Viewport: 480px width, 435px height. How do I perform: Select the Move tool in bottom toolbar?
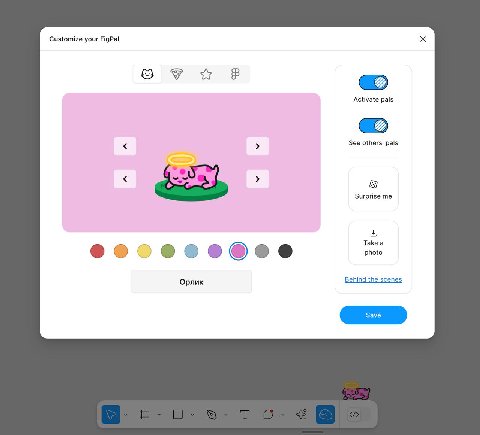tap(111, 414)
